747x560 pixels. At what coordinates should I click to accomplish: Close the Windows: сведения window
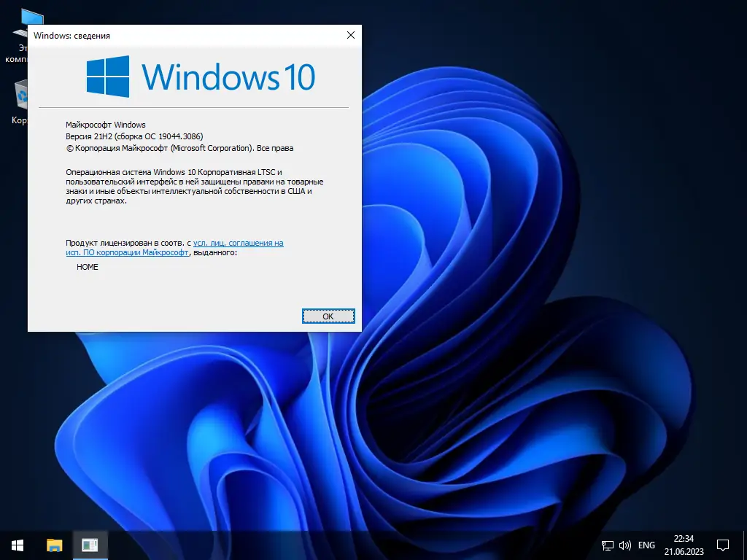point(350,34)
